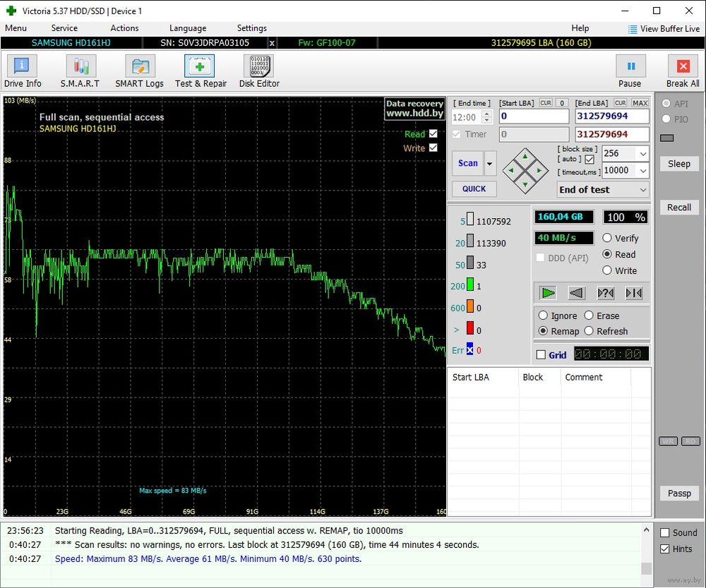The height and width of the screenshot is (588, 706).
Task: Open SMART Logs
Action: (139, 71)
